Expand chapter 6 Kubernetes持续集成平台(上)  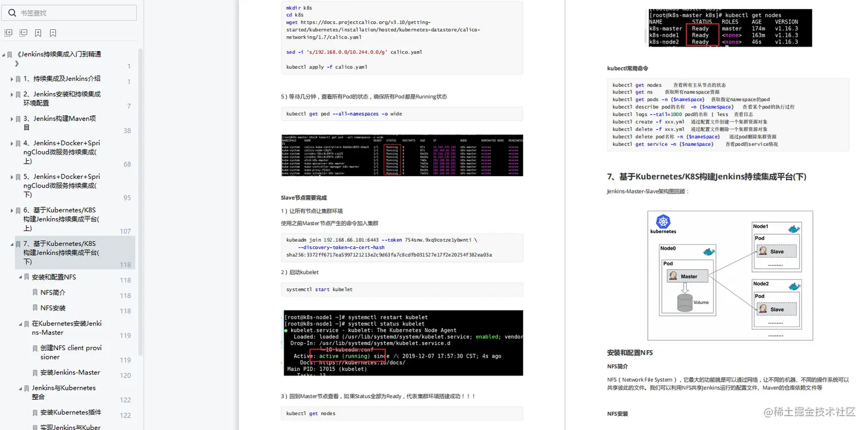pos(11,211)
